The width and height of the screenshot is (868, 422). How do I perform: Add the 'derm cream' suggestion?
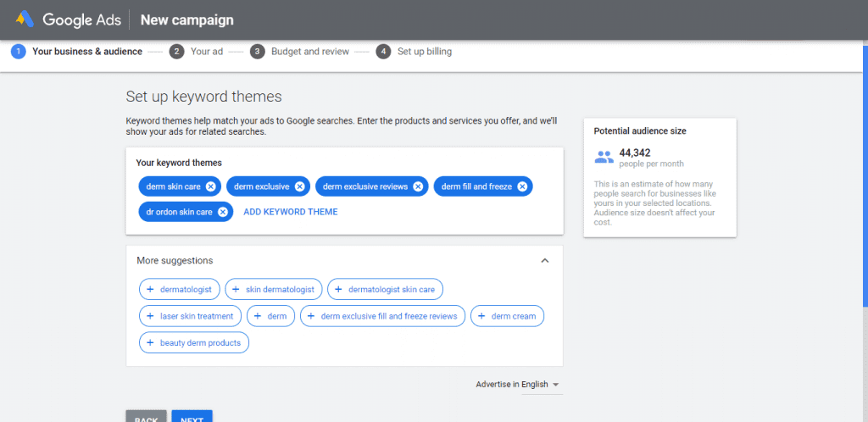[507, 316]
